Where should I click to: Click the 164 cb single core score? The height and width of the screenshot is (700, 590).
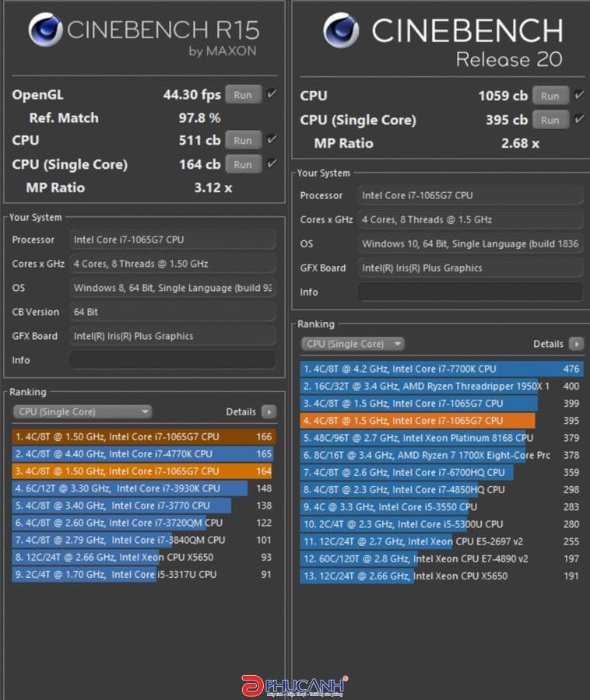(x=199, y=164)
